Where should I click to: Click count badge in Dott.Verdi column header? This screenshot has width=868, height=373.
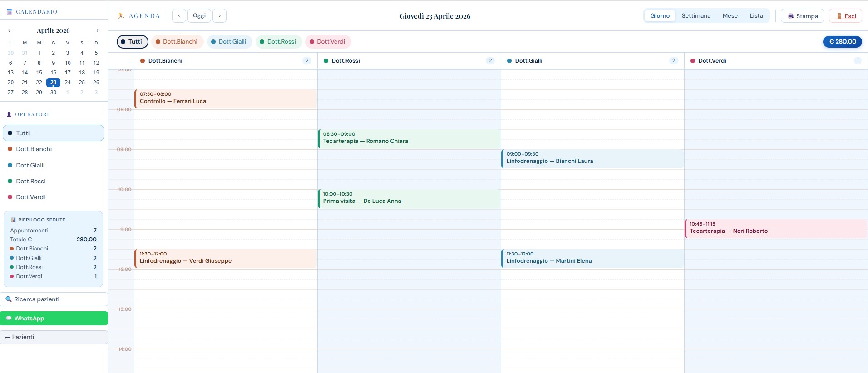click(x=857, y=61)
